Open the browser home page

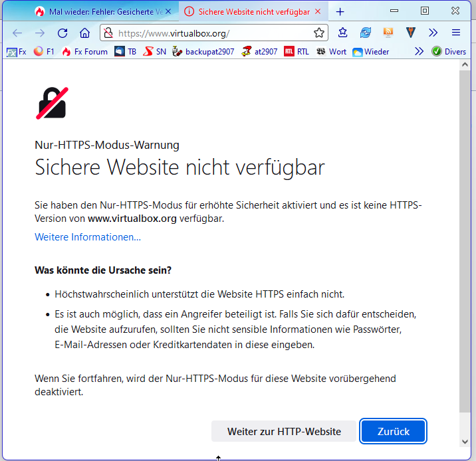coord(84,33)
